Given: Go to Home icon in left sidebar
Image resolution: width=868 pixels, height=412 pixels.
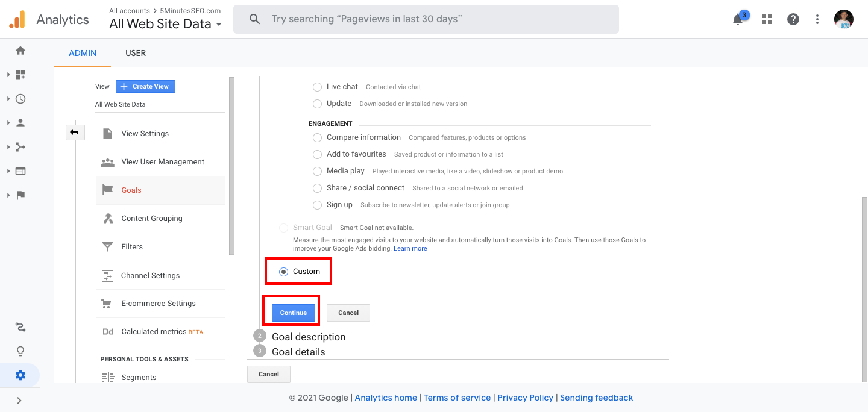Looking at the screenshot, I should (20, 51).
